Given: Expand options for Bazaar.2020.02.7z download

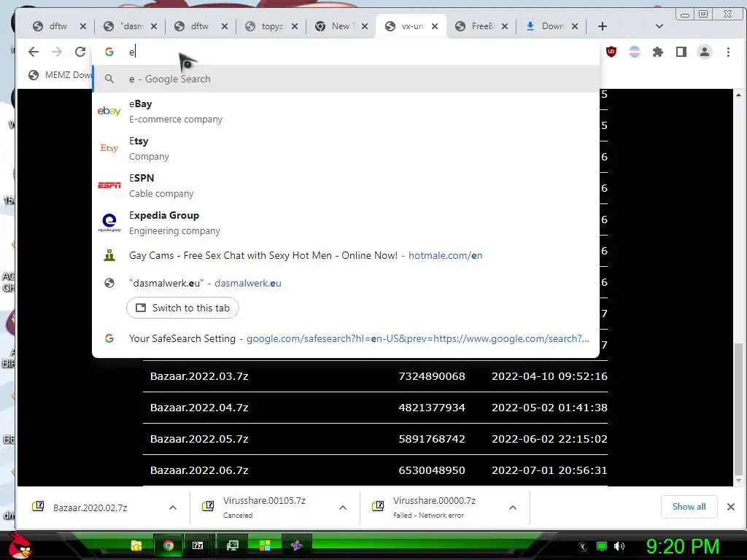Looking at the screenshot, I should click(x=173, y=507).
